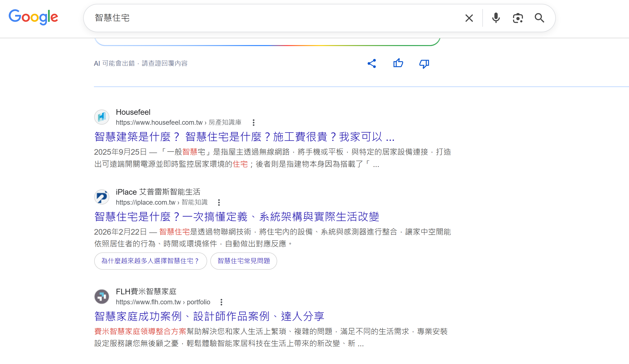Image resolution: width=629 pixels, height=364 pixels.
Task: Click the iPlace site favicon
Action: (x=102, y=197)
